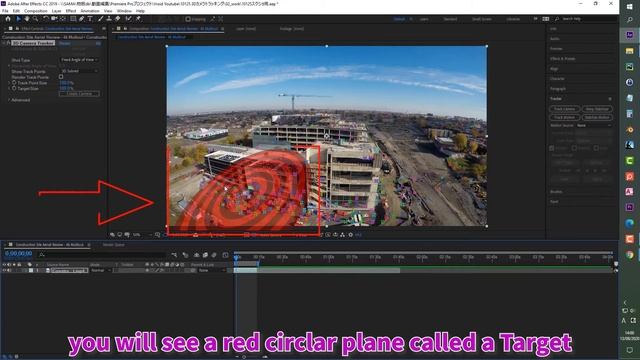Select the Selection arrow tool

pos(18,19)
